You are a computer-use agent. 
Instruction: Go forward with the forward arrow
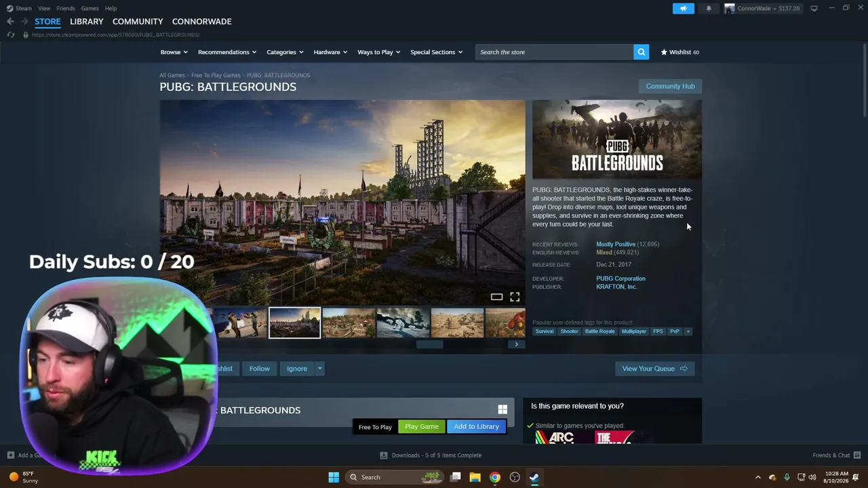[24, 22]
